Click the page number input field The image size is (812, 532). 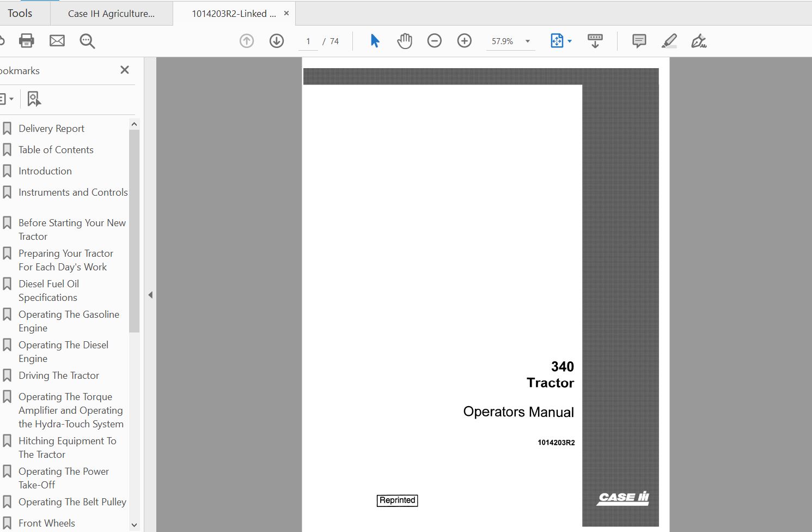coord(308,40)
